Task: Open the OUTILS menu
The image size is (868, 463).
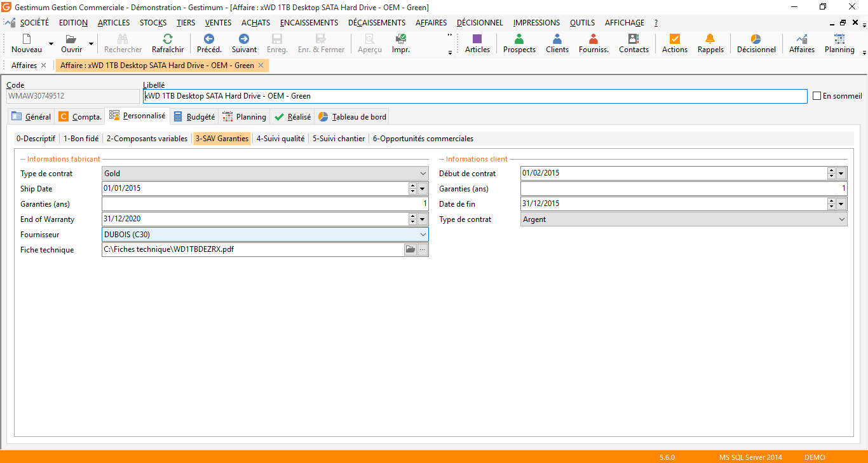Action: click(583, 23)
